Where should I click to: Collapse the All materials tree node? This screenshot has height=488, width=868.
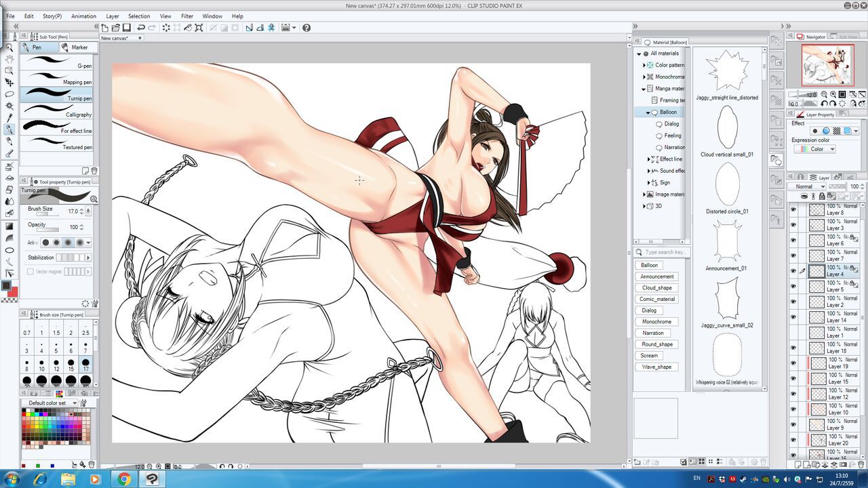pyautogui.click(x=639, y=54)
